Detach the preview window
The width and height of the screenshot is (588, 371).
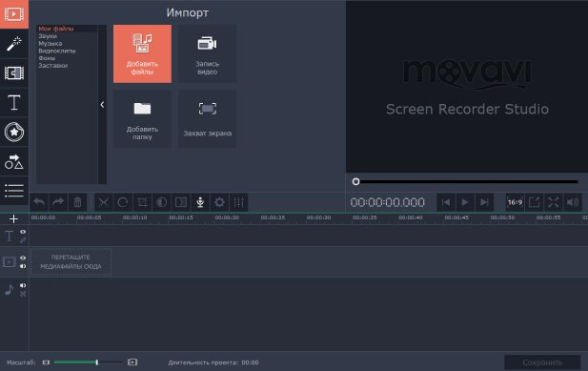tap(535, 202)
